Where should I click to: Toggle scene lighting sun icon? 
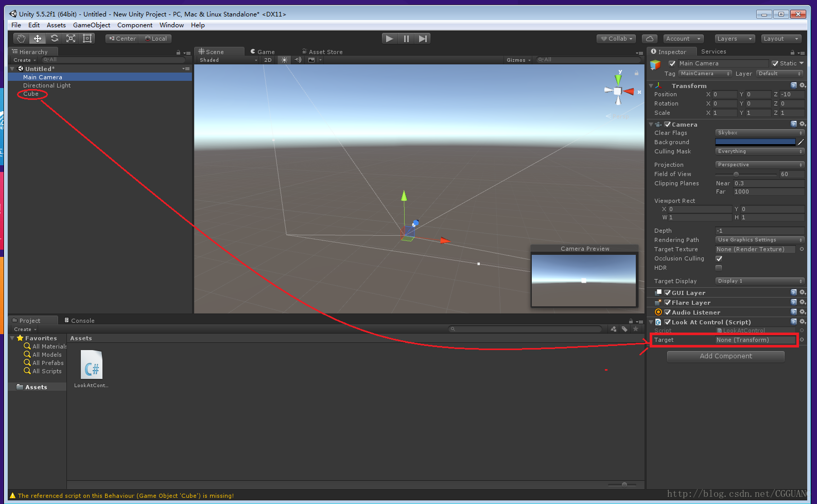pos(284,60)
